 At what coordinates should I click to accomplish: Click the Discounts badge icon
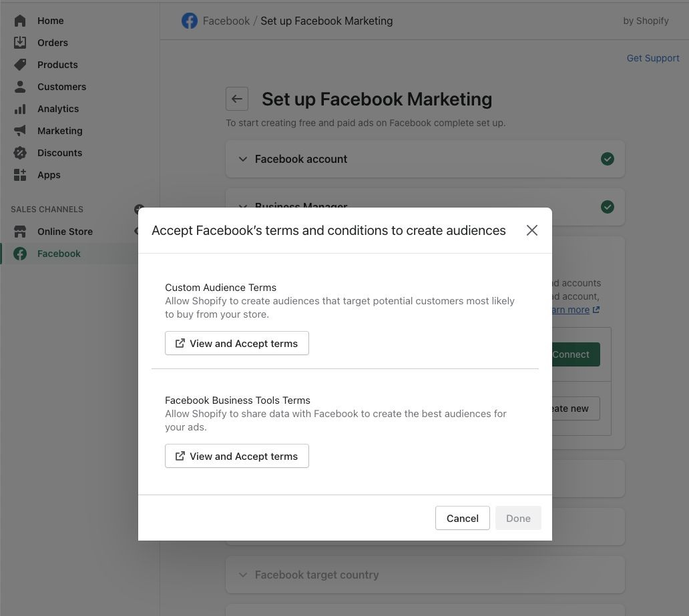pyautogui.click(x=20, y=153)
